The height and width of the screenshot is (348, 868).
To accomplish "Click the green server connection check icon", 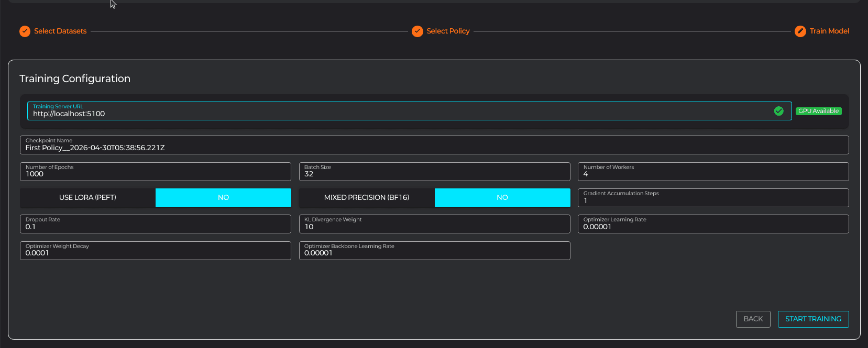I will 779,111.
